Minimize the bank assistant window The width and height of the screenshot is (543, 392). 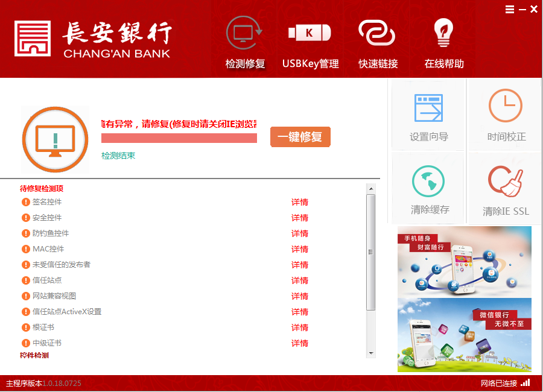pos(522,10)
